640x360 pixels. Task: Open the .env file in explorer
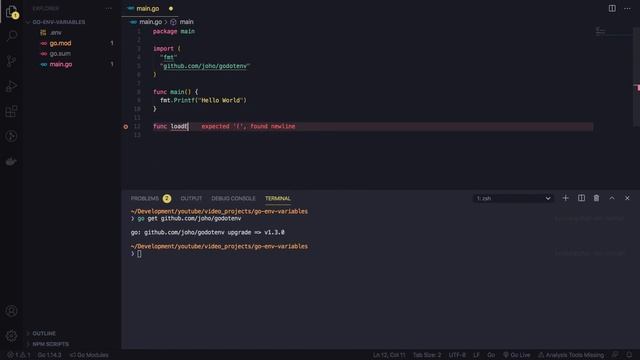pos(56,33)
